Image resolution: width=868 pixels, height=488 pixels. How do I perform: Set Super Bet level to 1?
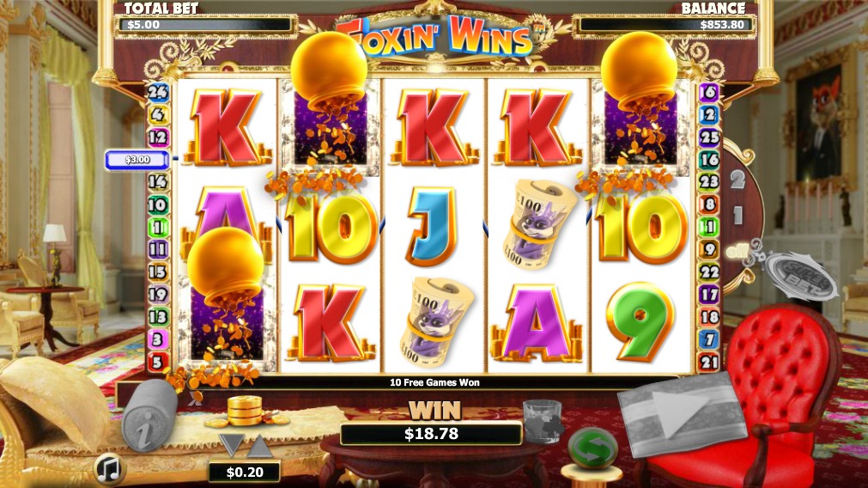[737, 215]
